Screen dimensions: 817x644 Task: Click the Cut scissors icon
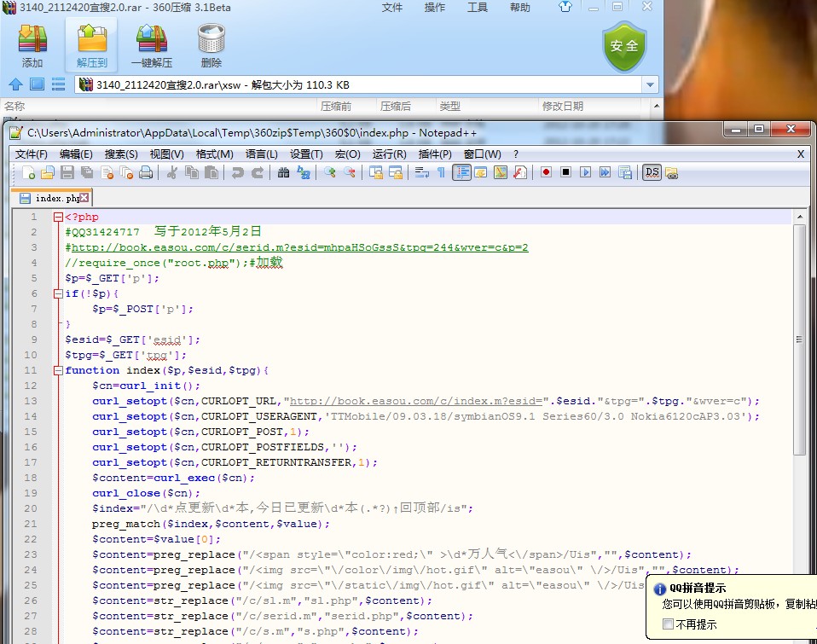(171, 172)
